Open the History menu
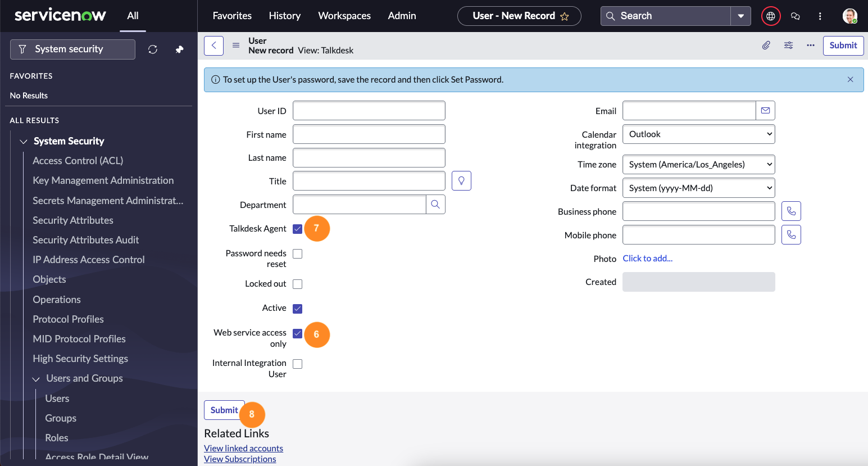 pos(285,16)
